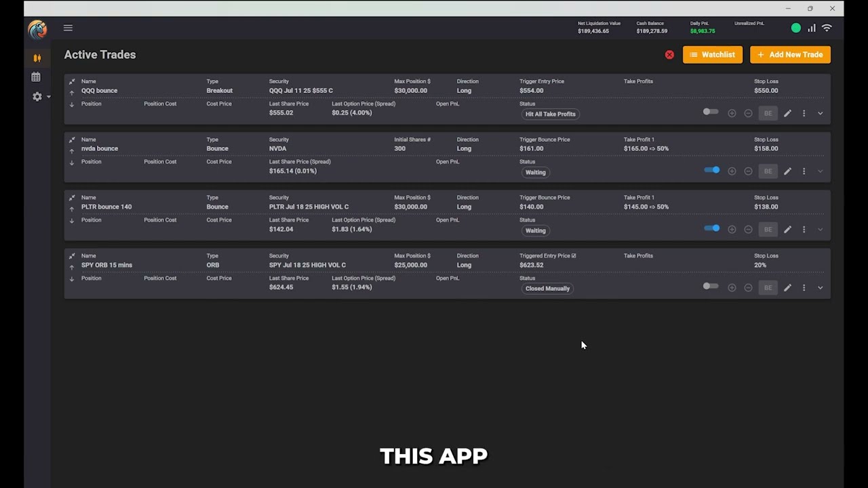Open more options for nvda bounce

(804, 171)
